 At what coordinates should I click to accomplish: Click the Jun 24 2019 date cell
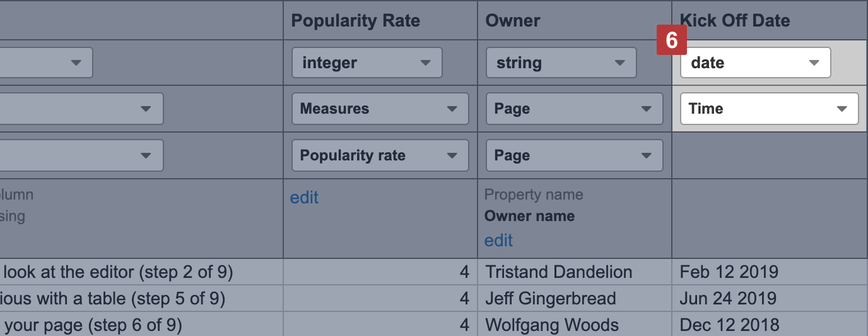pyautogui.click(x=729, y=298)
